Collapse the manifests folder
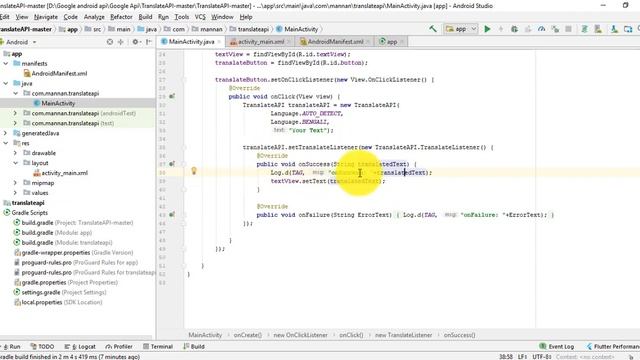640x360 pixels. click(6, 63)
